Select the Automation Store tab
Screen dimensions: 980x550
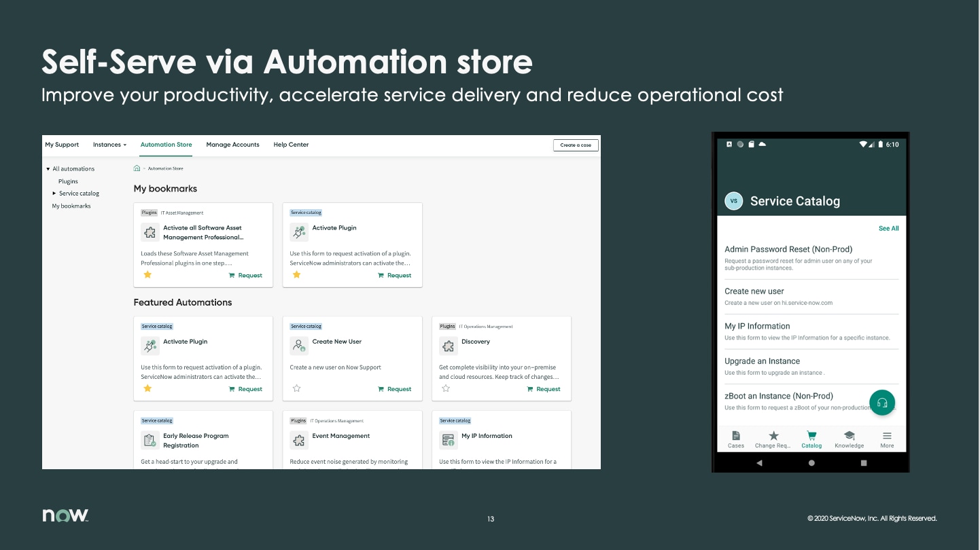tap(167, 145)
